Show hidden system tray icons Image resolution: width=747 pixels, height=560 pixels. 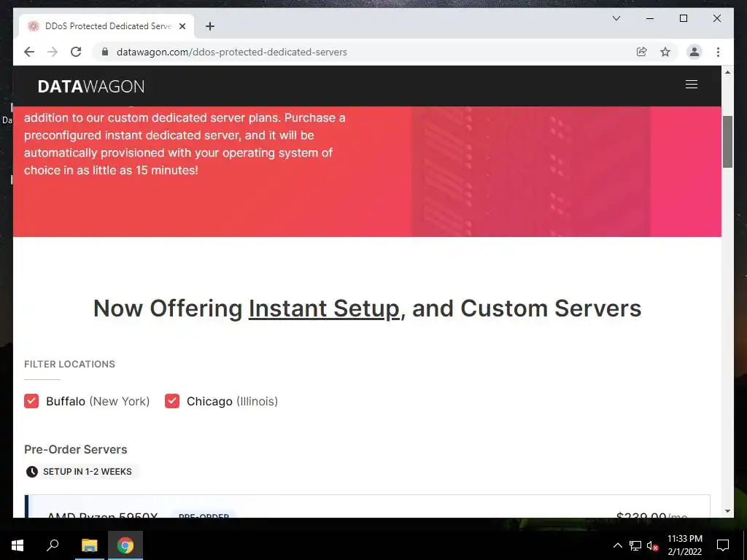coord(617,545)
